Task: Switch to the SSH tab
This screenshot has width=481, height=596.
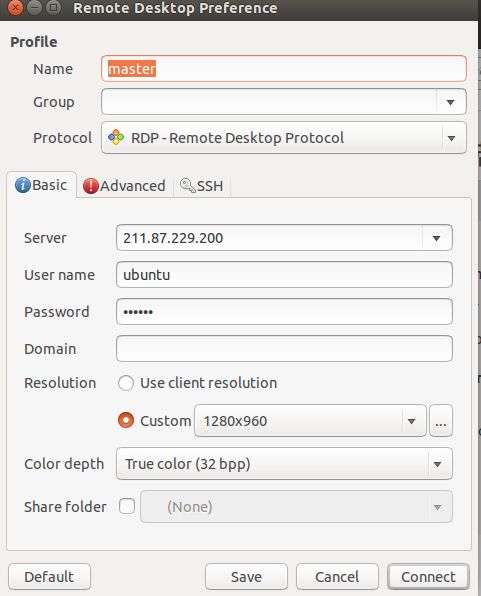Action: coord(202,186)
